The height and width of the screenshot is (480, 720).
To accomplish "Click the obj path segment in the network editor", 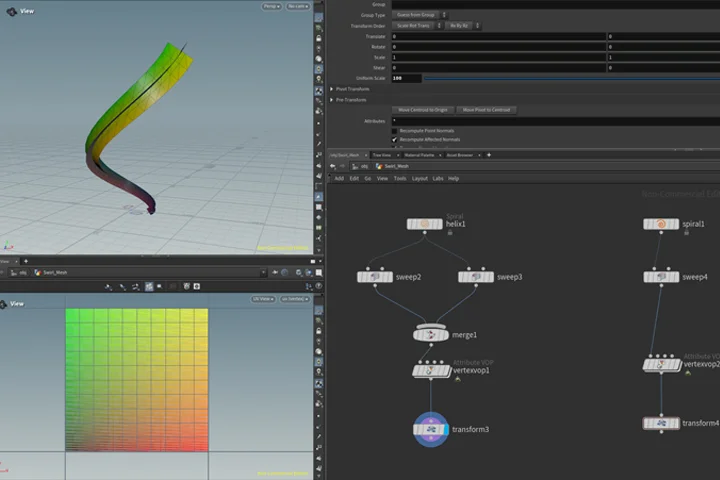I will click(x=361, y=166).
